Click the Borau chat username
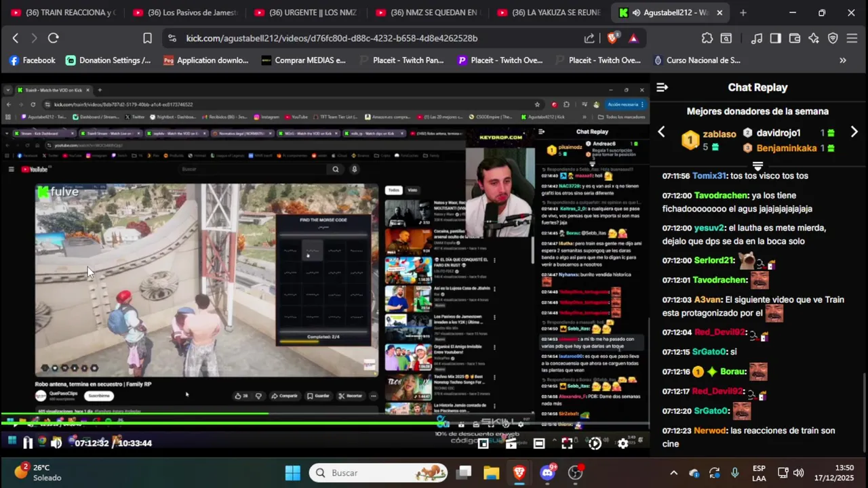This screenshot has width=868, height=488. pos(733,371)
